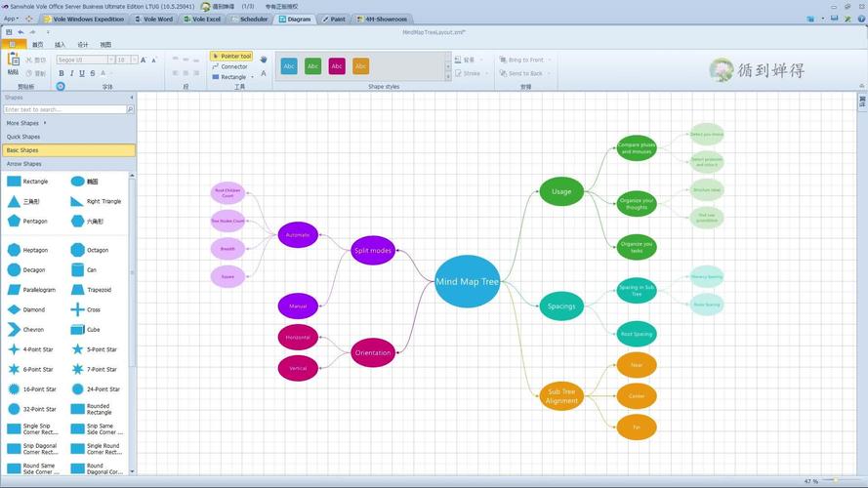Image resolution: width=868 pixels, height=488 pixels.
Task: Pick the Trapezoid shape
Action: coord(92,290)
